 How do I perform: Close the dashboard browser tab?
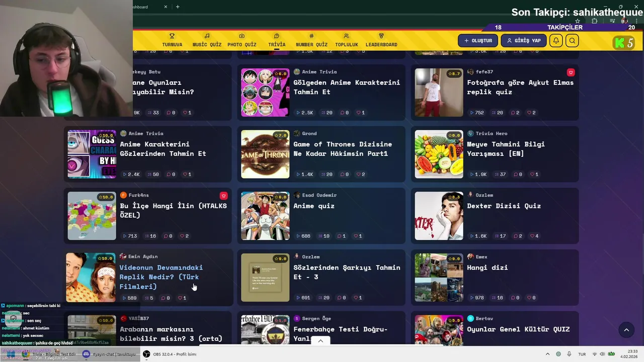pos(166,7)
